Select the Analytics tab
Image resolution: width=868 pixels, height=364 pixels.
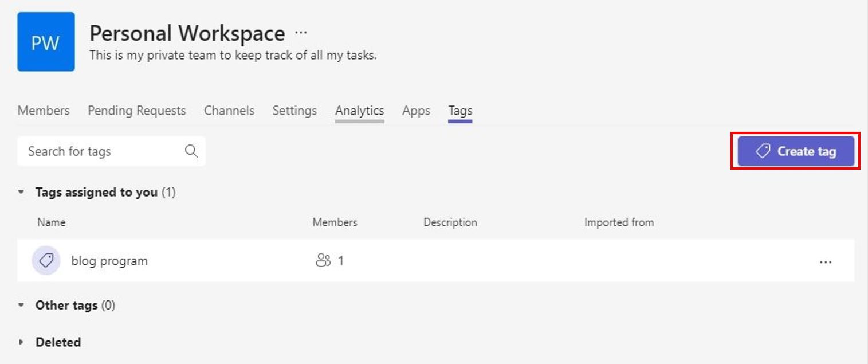(x=359, y=111)
